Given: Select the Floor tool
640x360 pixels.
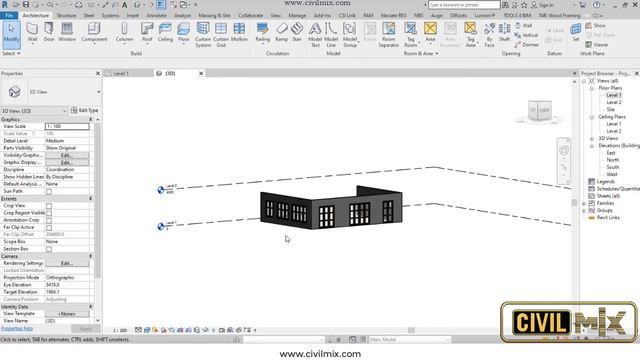Looking at the screenshot, I should point(184,33).
